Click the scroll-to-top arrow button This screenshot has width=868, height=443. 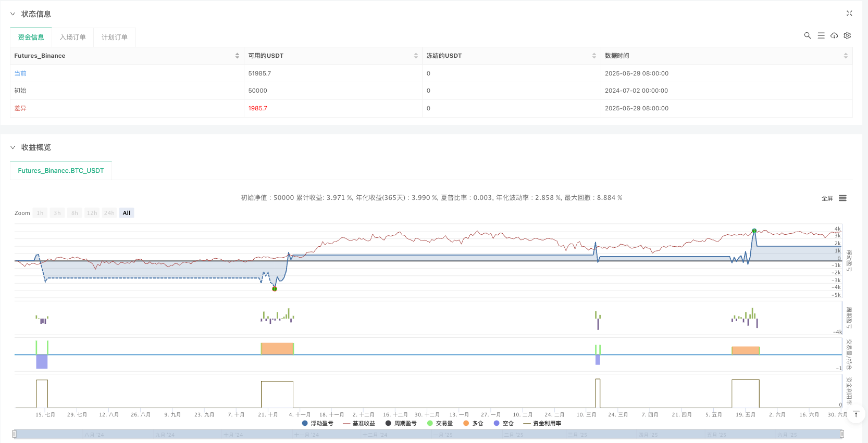coord(855,414)
